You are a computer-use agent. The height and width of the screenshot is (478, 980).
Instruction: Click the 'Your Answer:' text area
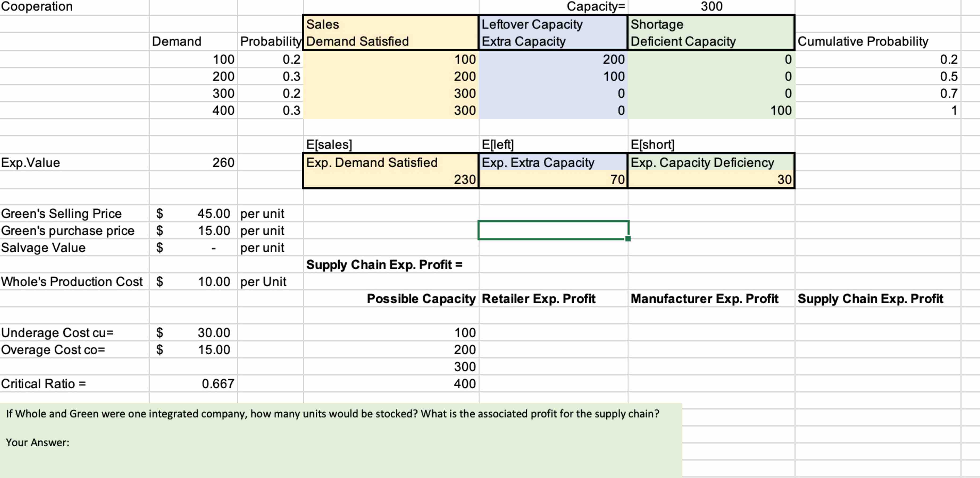coord(37,442)
